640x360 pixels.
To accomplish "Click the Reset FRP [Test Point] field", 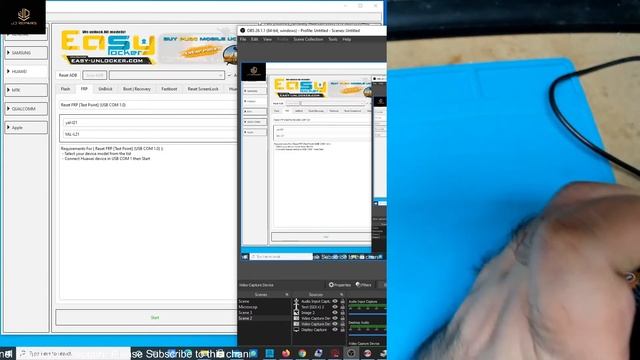I will 148,105.
